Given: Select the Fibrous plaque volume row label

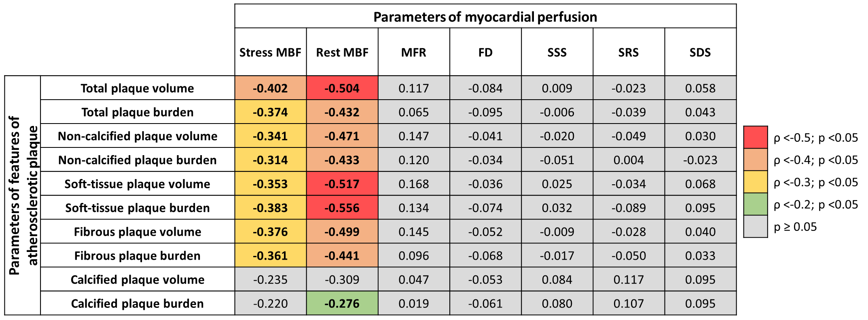Looking at the screenshot, I should [x=138, y=232].
